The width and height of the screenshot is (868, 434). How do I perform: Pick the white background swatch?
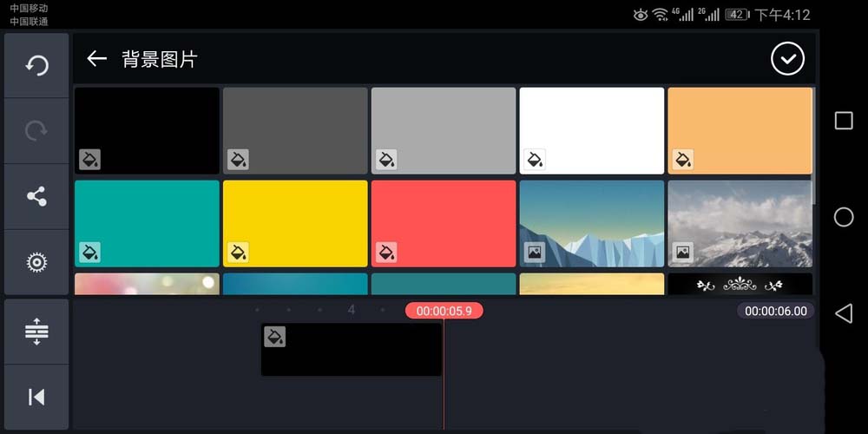592,131
